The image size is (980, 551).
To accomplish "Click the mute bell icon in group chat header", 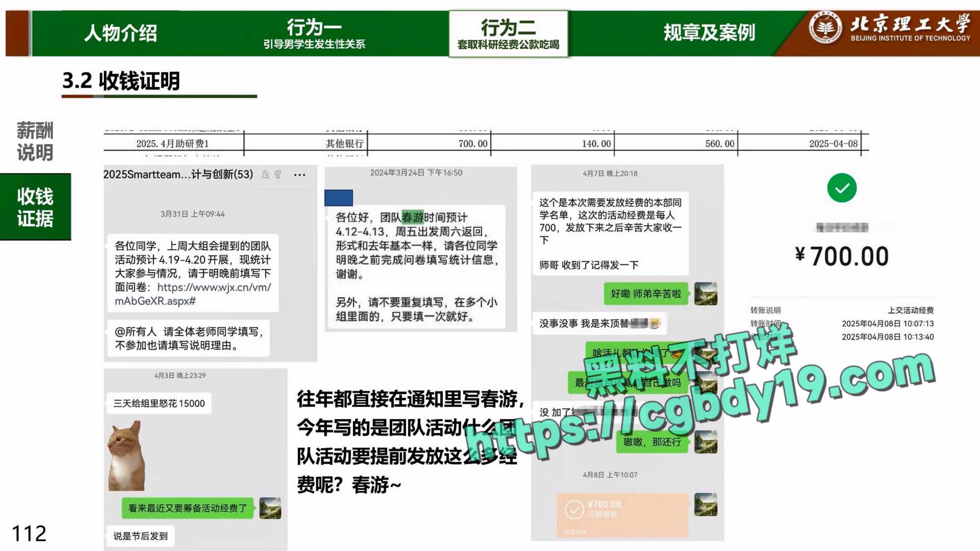I will 266,175.
